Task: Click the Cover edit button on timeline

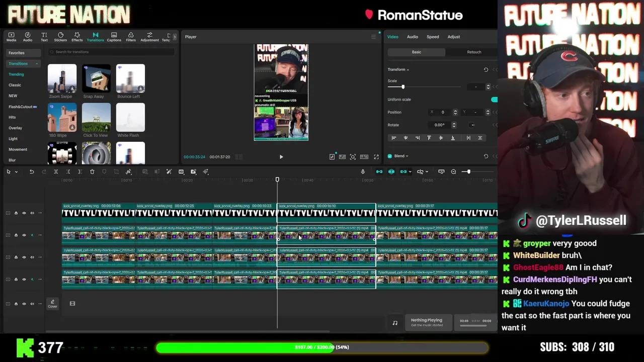Action: [x=52, y=304]
